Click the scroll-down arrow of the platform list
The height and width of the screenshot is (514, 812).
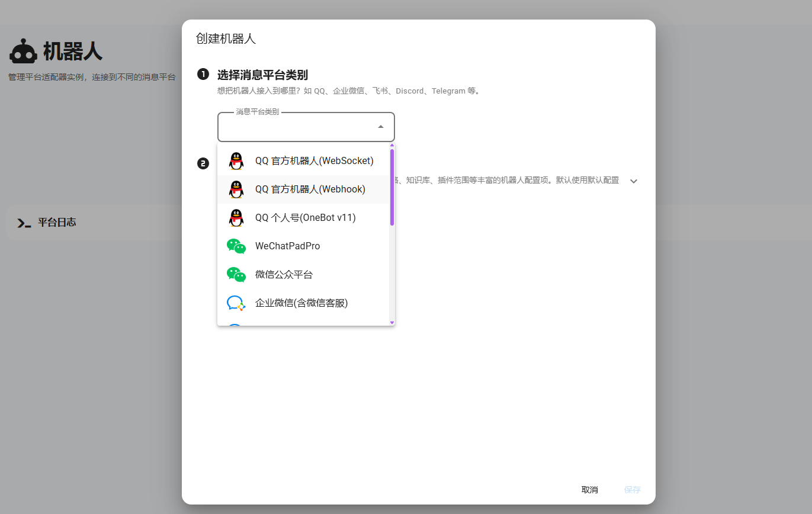click(x=392, y=322)
